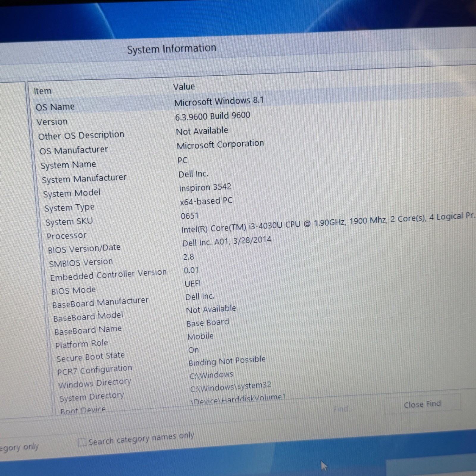Click the 'Inspiron 3542' value
The height and width of the screenshot is (476, 476).
205,187
